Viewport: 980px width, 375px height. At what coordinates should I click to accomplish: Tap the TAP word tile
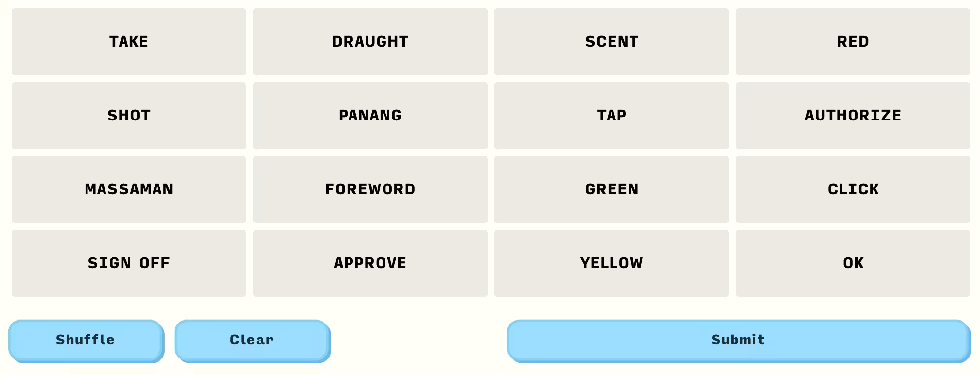(x=611, y=116)
